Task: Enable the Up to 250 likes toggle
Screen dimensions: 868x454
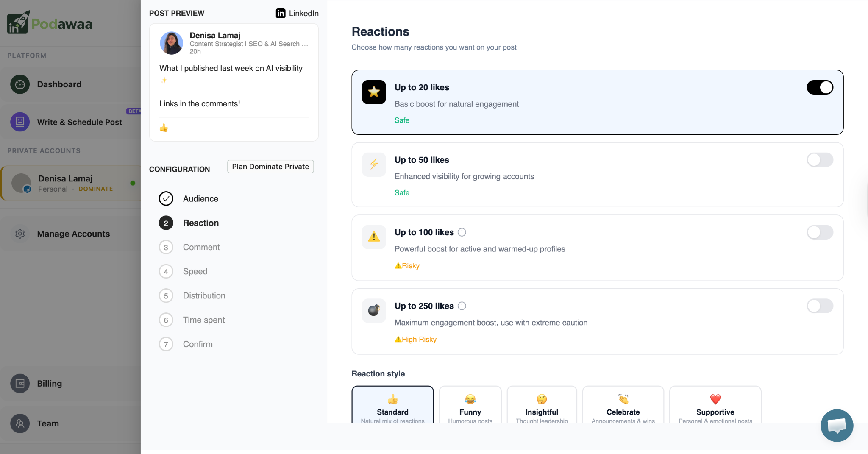Action: click(819, 306)
